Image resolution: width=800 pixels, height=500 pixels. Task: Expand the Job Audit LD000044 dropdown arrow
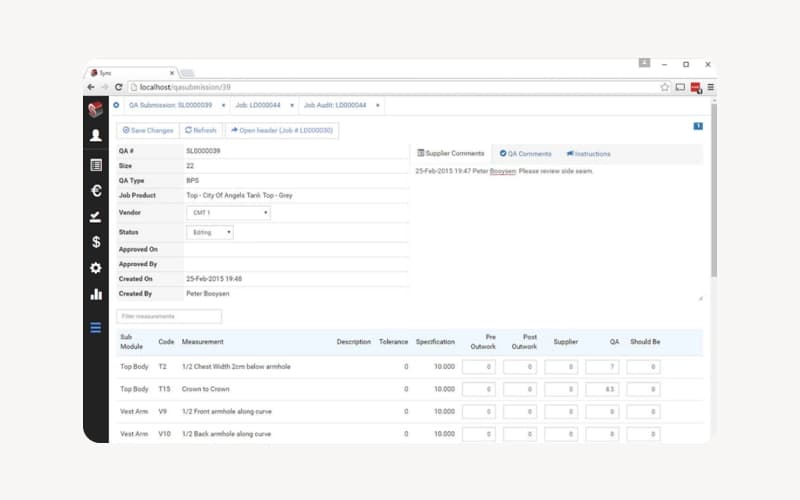click(378, 106)
